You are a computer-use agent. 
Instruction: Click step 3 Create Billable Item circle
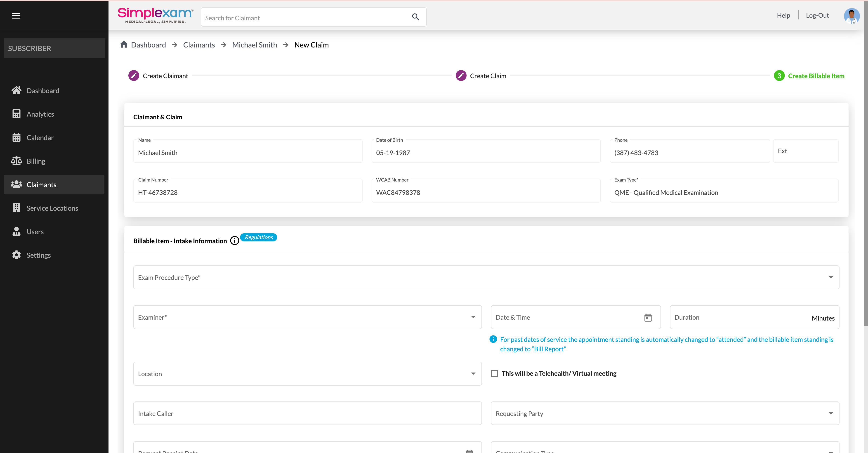pos(779,76)
